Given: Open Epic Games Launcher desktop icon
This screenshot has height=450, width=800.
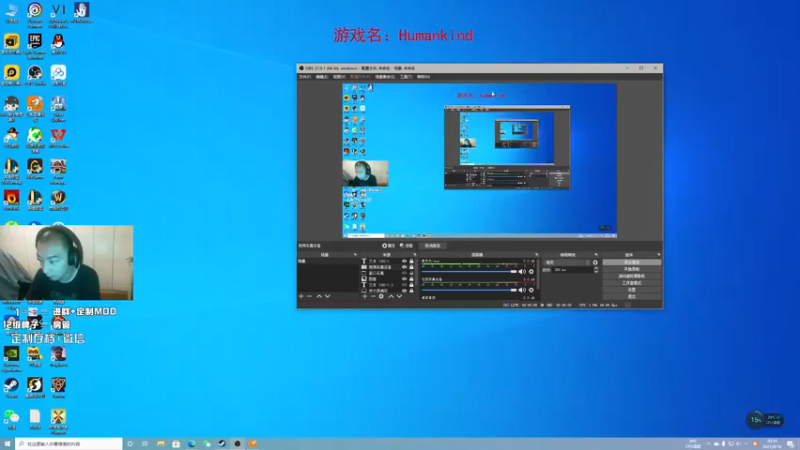Looking at the screenshot, I should tap(35, 45).
